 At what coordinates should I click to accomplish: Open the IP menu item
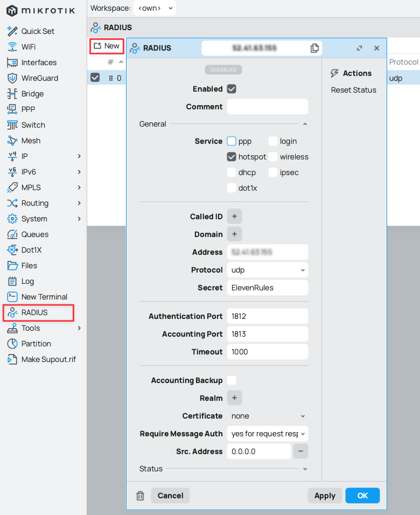point(44,156)
